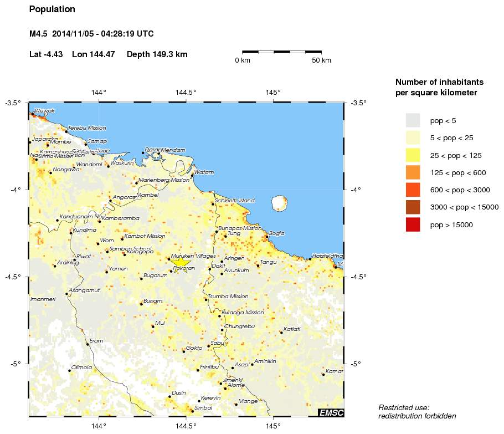Click the gray 'pop < 5' swatch
This screenshot has width=504, height=434.
(413, 120)
